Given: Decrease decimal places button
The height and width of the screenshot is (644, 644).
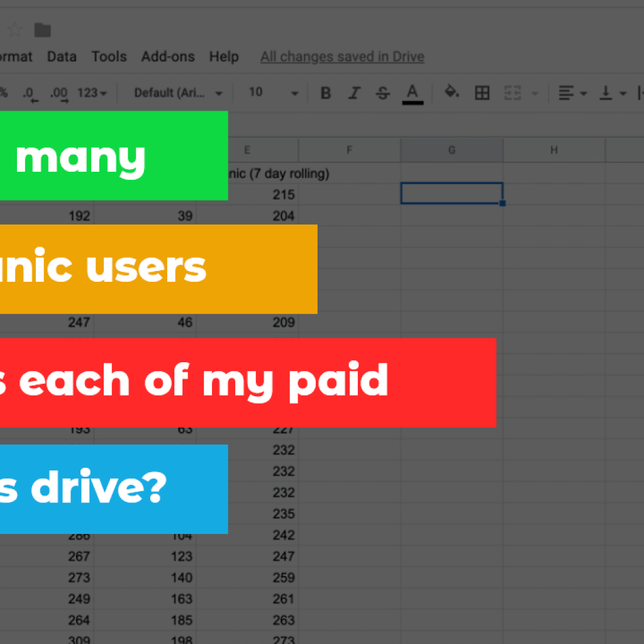Looking at the screenshot, I should point(30,94).
